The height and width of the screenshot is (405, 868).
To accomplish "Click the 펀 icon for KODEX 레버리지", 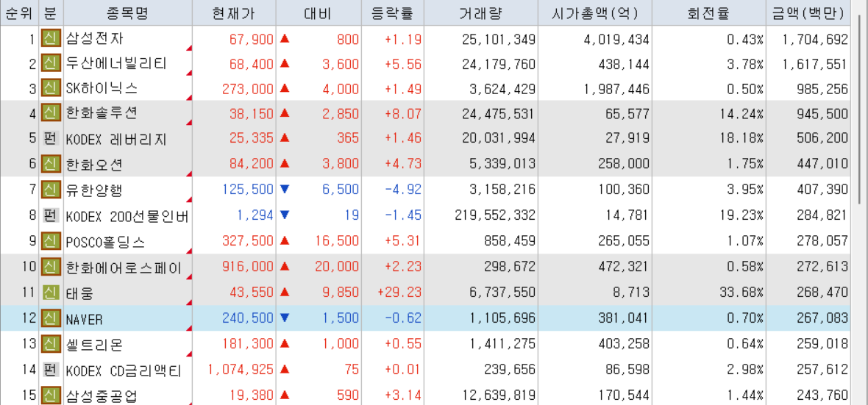I will point(51,139).
